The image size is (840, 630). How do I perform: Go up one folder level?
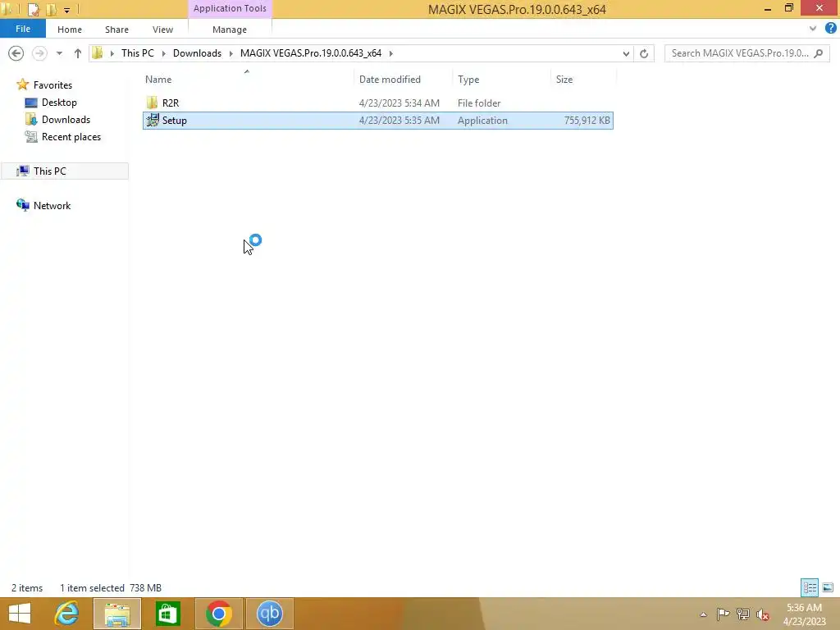pyautogui.click(x=78, y=53)
